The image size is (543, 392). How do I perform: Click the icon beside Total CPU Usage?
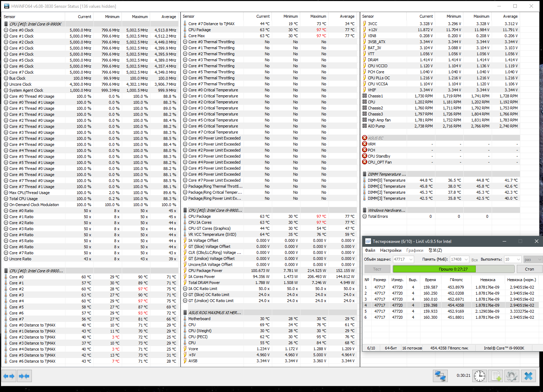click(6, 199)
